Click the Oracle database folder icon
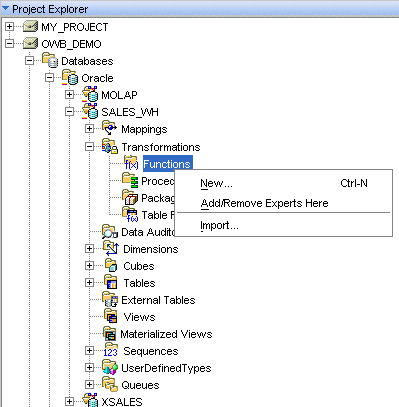 [x=70, y=77]
